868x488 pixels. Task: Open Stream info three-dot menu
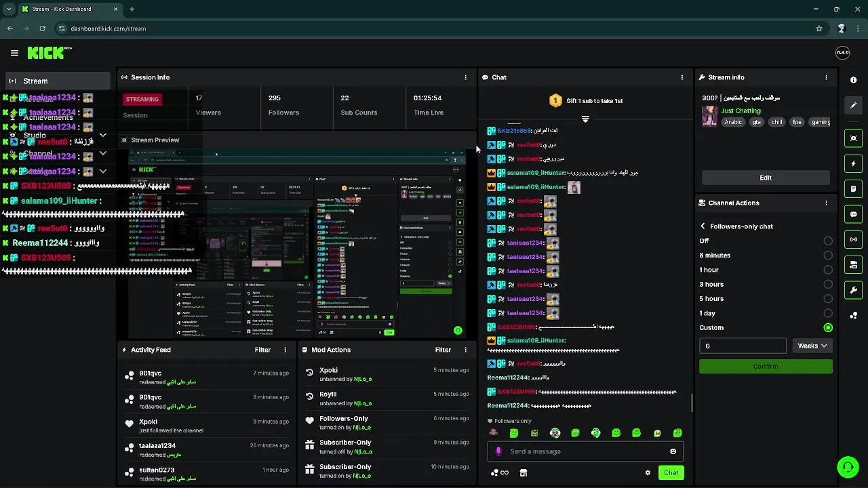click(826, 77)
